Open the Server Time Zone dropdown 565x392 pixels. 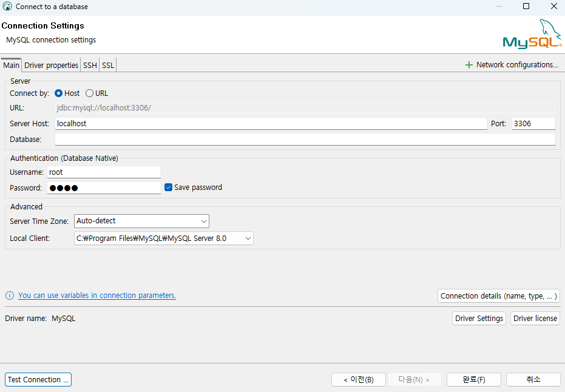141,221
